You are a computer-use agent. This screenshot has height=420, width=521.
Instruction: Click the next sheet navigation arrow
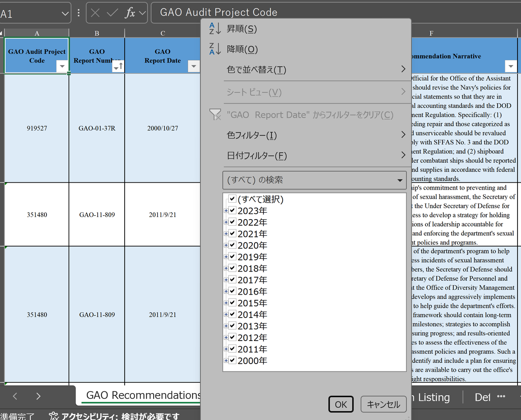[38, 396]
